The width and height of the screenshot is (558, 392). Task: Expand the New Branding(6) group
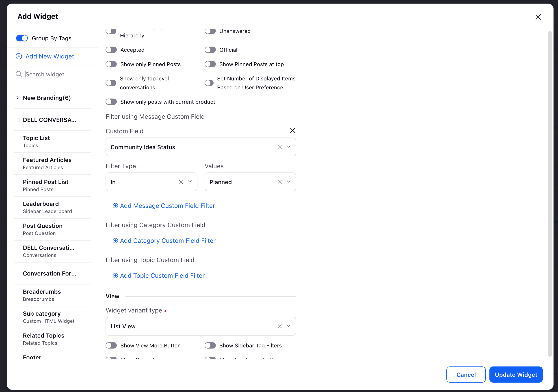(x=17, y=98)
